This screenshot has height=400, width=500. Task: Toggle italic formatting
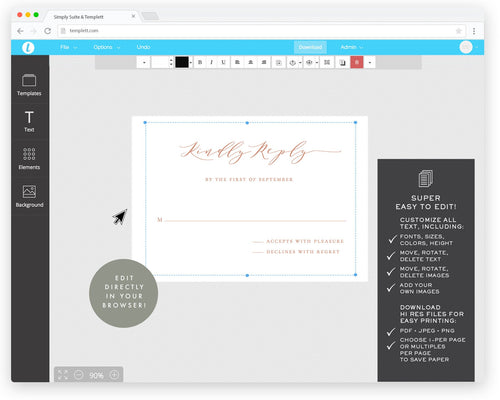[x=212, y=62]
